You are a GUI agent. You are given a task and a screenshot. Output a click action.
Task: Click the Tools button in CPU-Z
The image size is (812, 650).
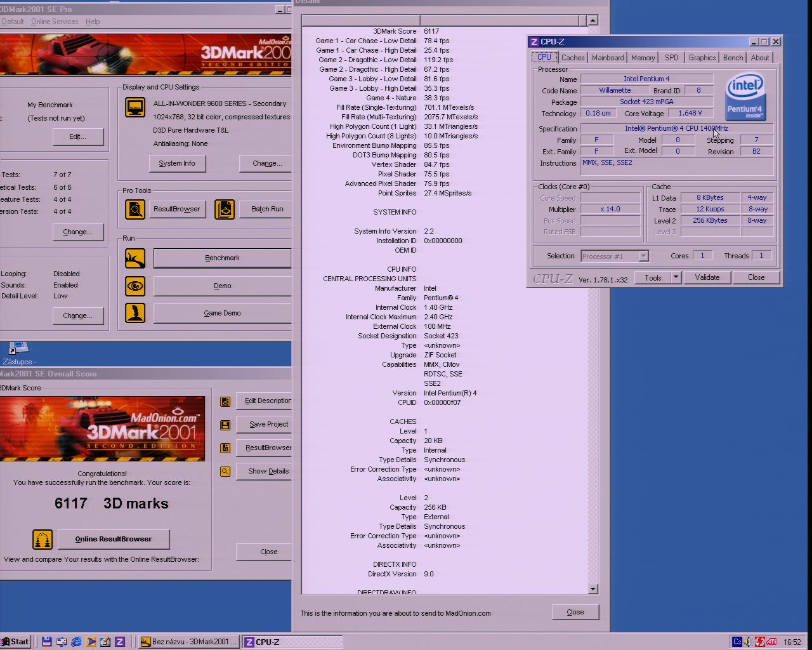pyautogui.click(x=653, y=277)
